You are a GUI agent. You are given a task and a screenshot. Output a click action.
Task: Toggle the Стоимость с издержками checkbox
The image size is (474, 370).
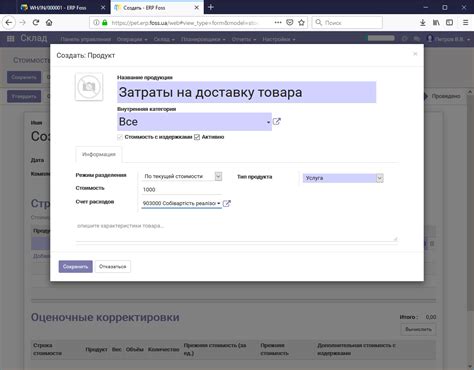pos(120,137)
